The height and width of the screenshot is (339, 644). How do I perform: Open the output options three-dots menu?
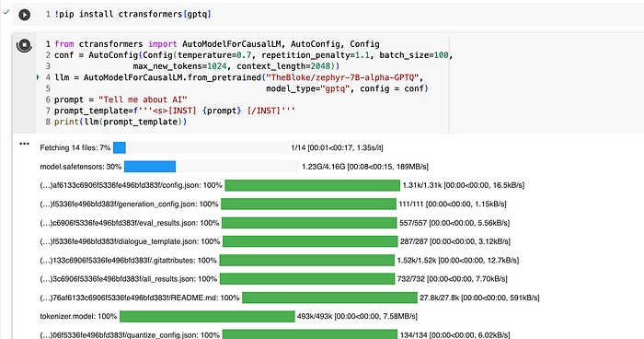pos(24,144)
